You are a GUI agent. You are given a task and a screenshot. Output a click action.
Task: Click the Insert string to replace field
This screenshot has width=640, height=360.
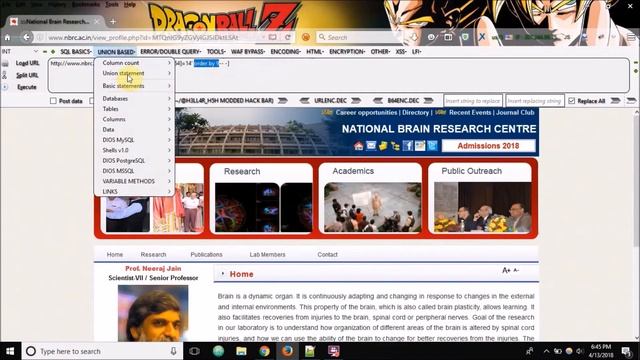coord(473,101)
